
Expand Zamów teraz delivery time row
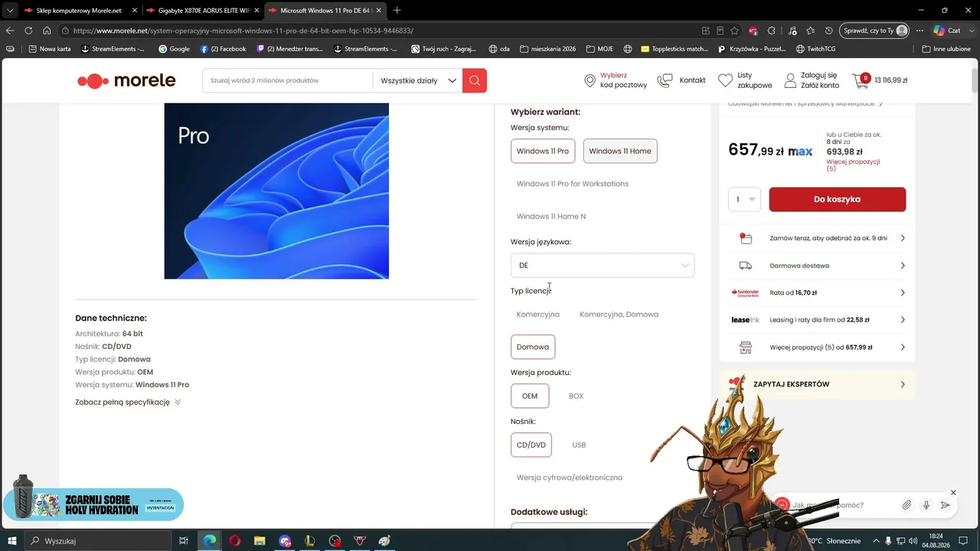pyautogui.click(x=818, y=238)
